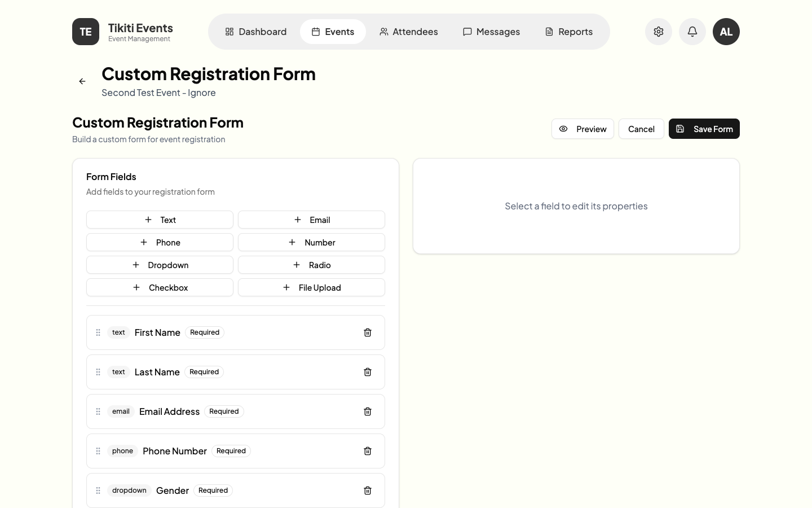Add a File Upload field
Screen dimensions: 812x508
[311, 287]
